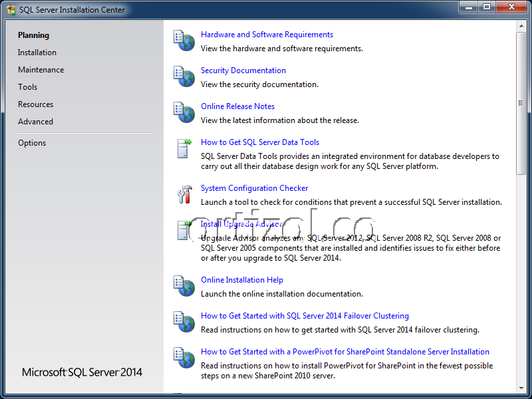Click the Install Upgrade Advisor link
Image resolution: width=532 pixels, height=399 pixels.
[241, 224]
